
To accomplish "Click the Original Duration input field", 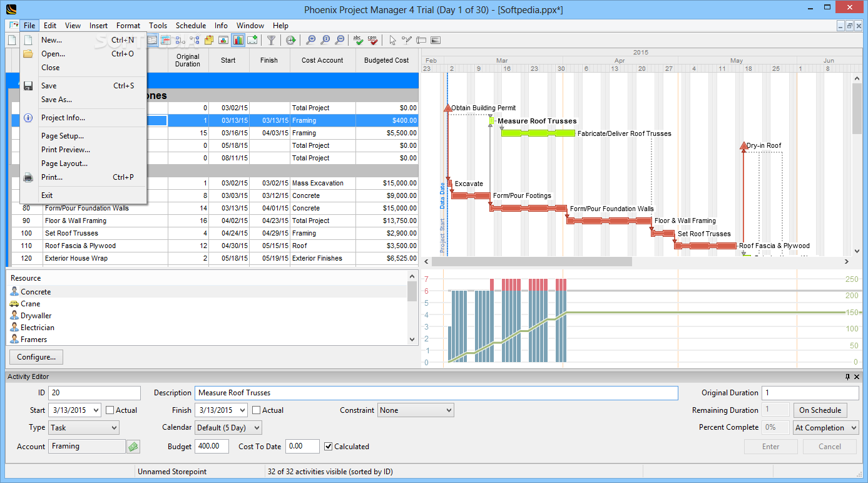I will [810, 393].
